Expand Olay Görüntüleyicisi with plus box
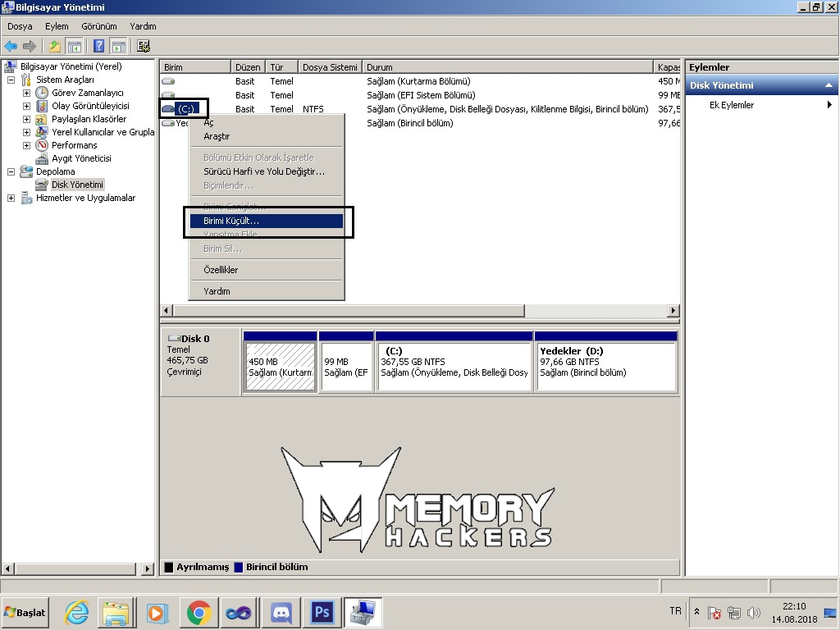Viewport: 840px width, 630px height. [x=26, y=106]
